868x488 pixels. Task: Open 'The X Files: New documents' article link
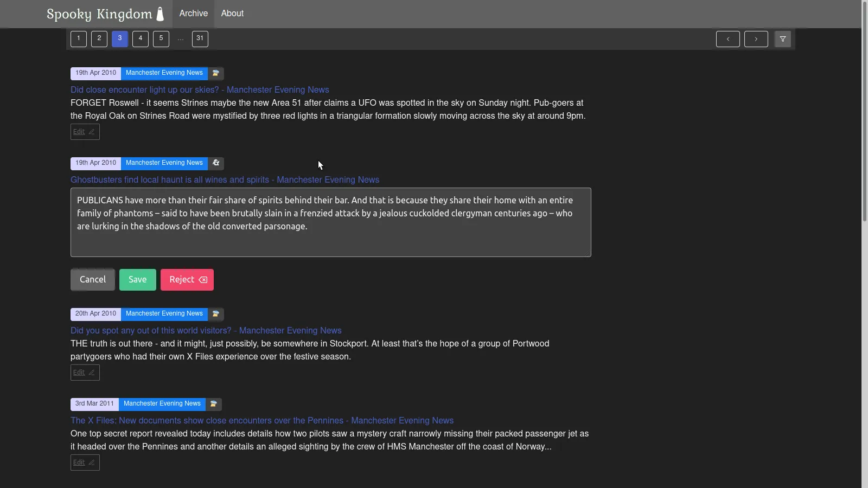click(x=261, y=421)
